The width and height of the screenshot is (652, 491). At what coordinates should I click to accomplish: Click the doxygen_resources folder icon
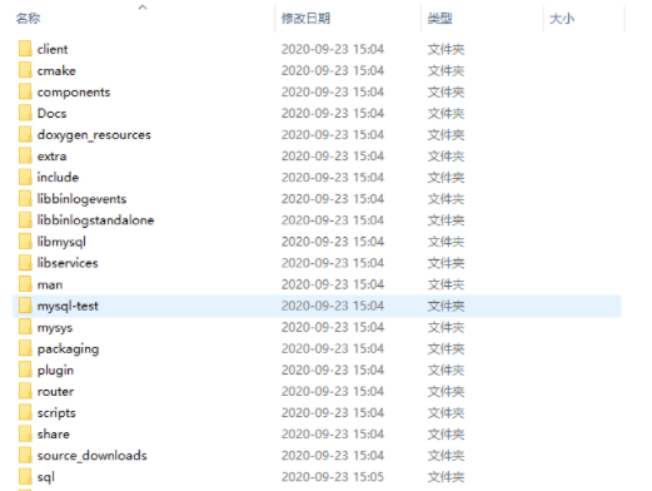25,134
